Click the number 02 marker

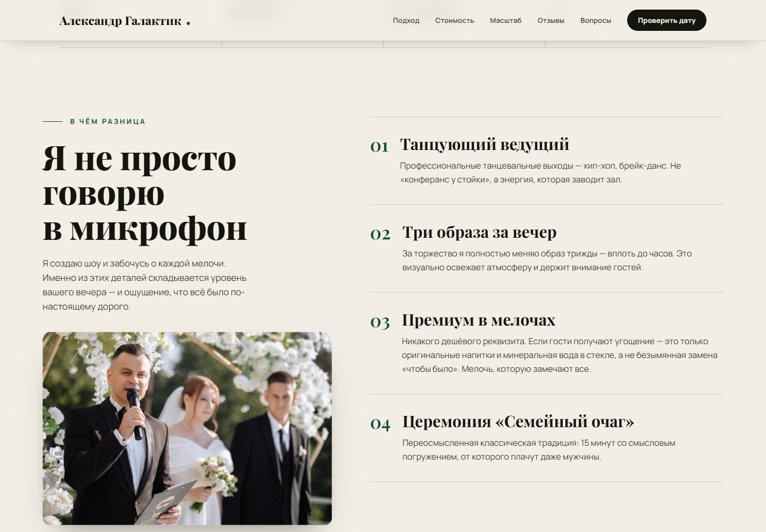tap(380, 234)
